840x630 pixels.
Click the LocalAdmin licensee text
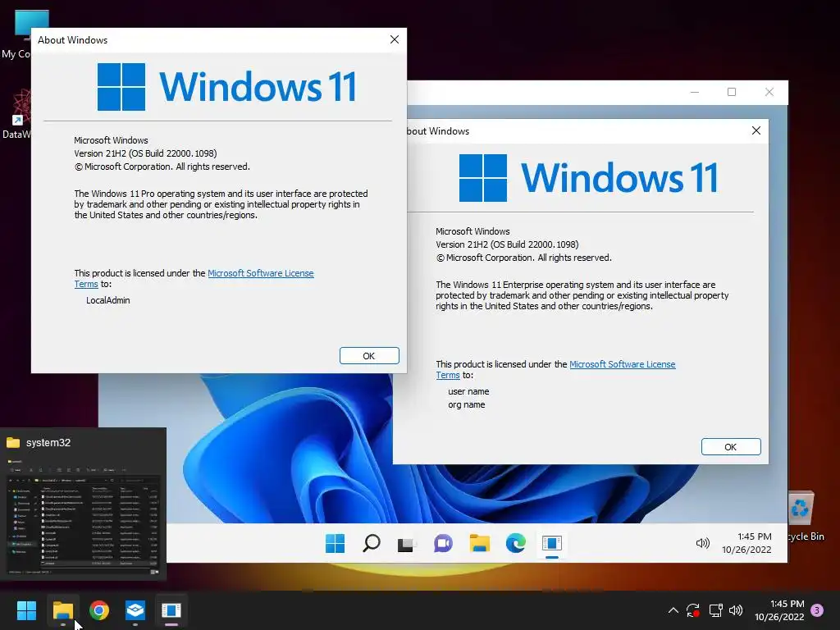108,300
